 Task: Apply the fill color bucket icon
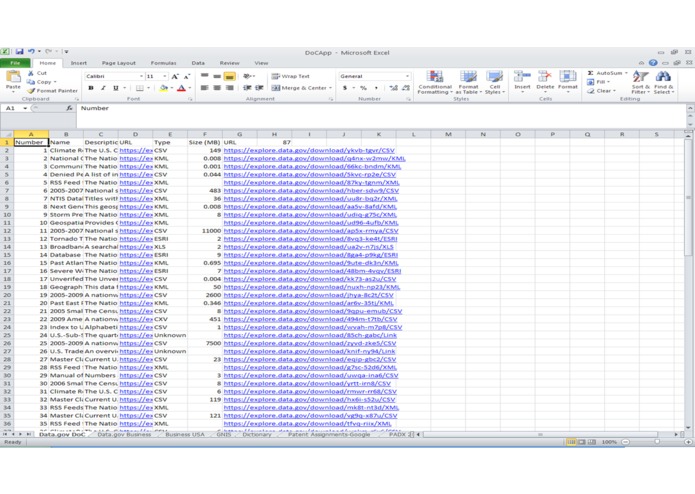pos(164,88)
